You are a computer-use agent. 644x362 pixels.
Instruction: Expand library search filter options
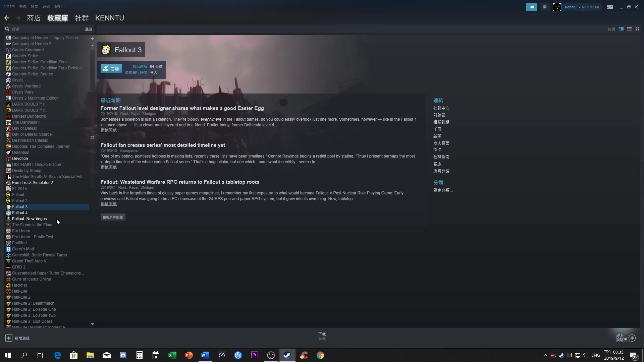(88, 29)
